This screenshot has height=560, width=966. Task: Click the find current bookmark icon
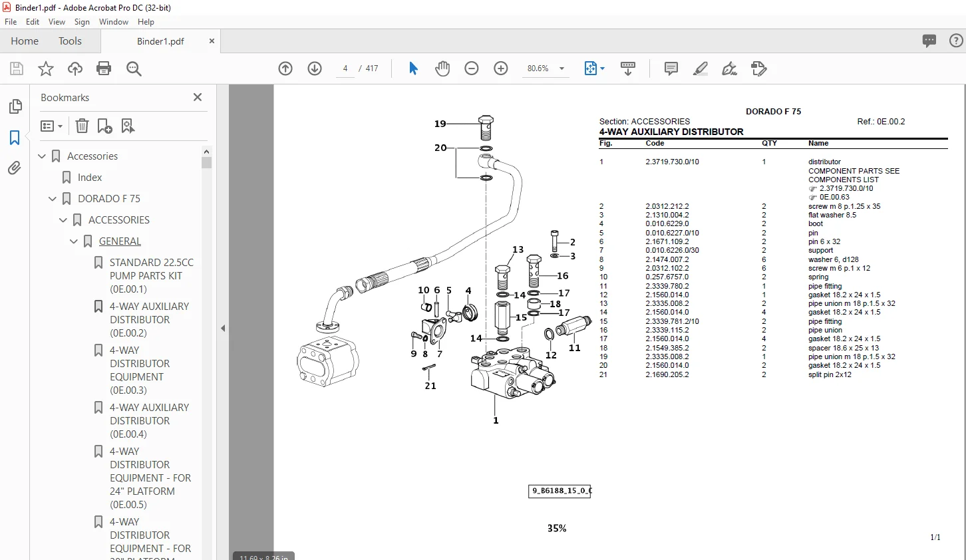[128, 126]
